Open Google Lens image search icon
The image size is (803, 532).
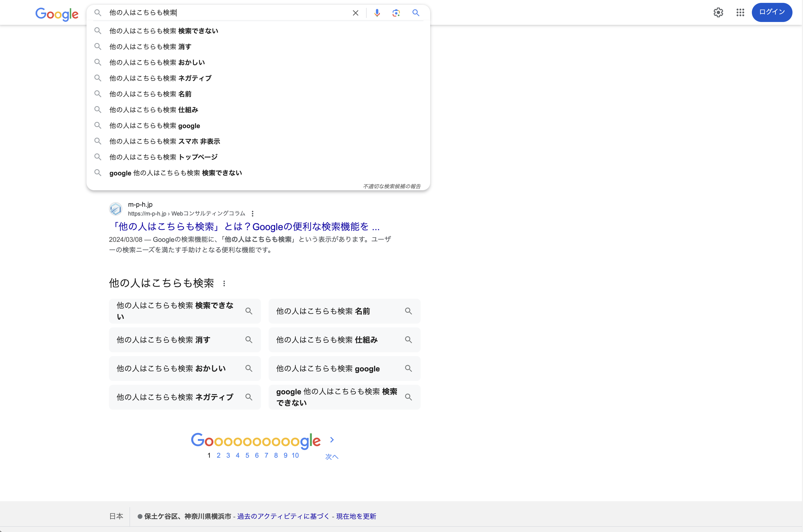[396, 13]
